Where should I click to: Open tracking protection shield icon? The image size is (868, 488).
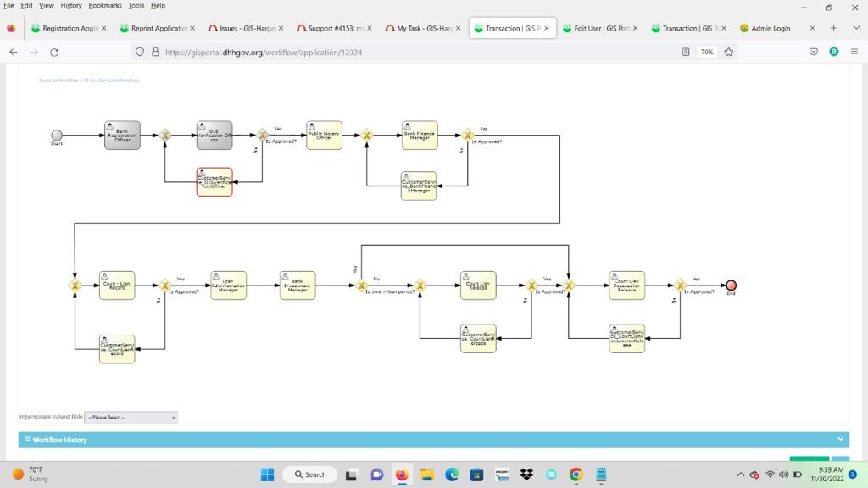pos(140,52)
